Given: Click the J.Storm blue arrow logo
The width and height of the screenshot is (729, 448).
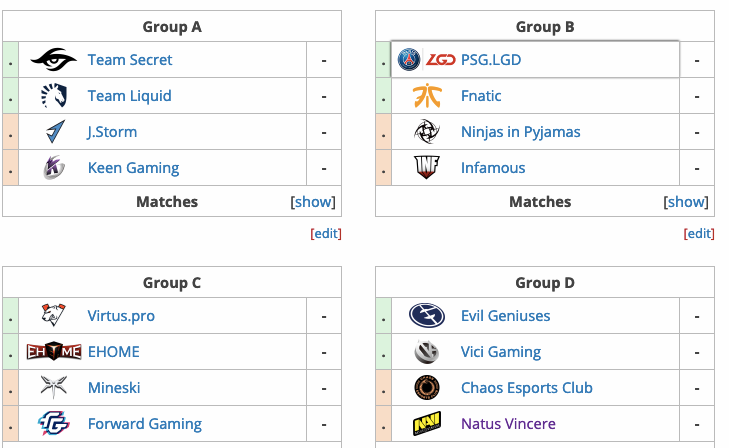Looking at the screenshot, I should (55, 132).
